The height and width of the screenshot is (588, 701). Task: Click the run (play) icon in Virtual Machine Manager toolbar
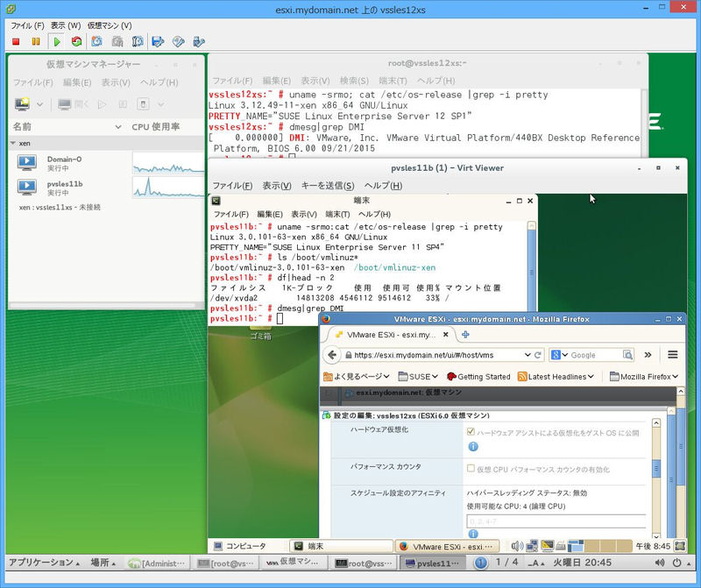pos(102,104)
